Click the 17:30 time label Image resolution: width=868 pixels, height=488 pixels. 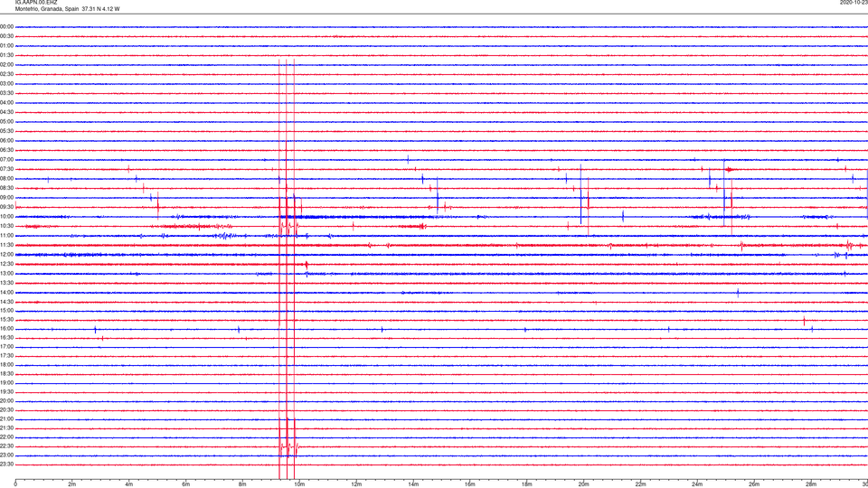point(6,356)
